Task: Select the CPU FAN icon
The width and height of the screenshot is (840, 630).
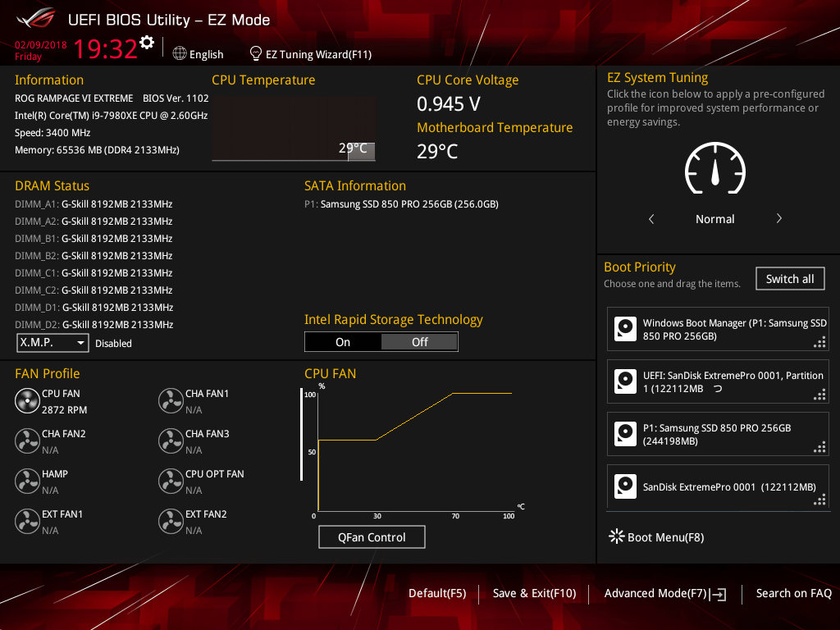Action: pos(27,400)
